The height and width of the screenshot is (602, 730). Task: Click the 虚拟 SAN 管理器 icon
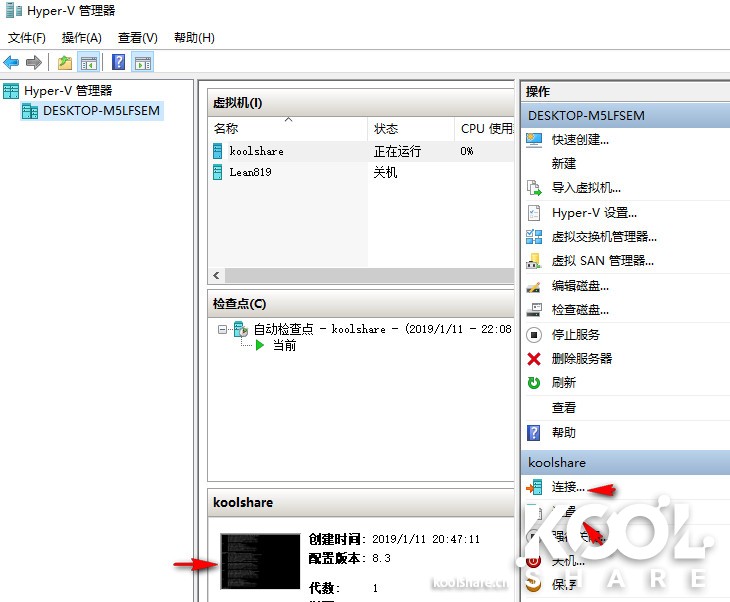point(534,261)
